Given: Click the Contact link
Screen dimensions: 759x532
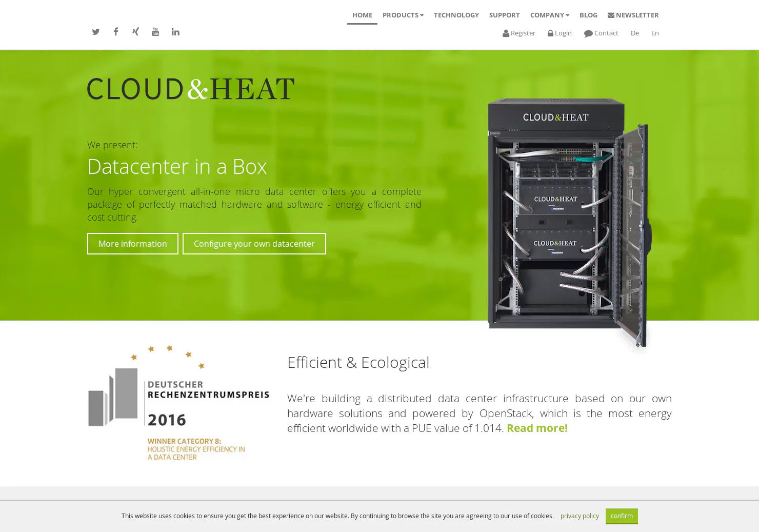Looking at the screenshot, I should tap(601, 33).
